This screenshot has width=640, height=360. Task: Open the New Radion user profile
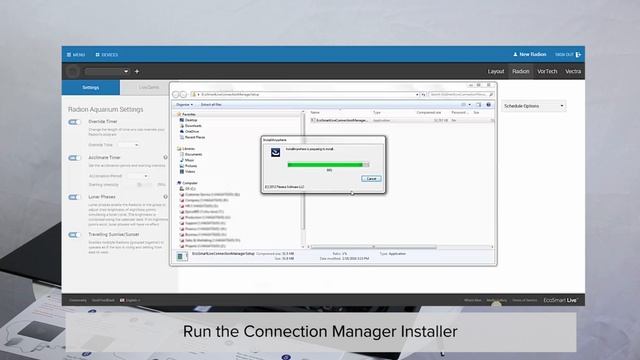click(x=530, y=54)
